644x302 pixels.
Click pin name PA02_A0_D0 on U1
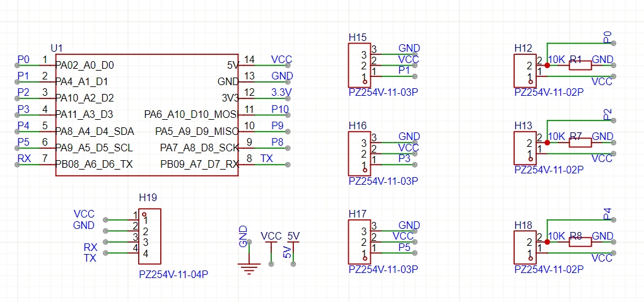85,65
